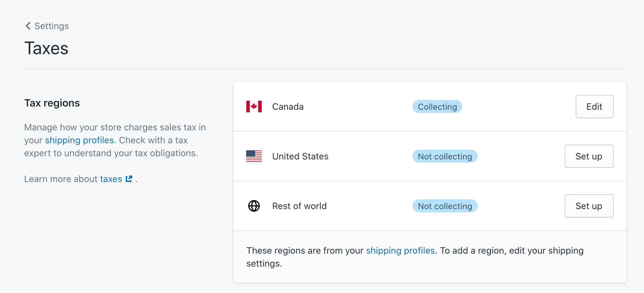Viewport: 644px width, 293px height.
Task: Click the Tax regions section heading
Action: click(52, 103)
